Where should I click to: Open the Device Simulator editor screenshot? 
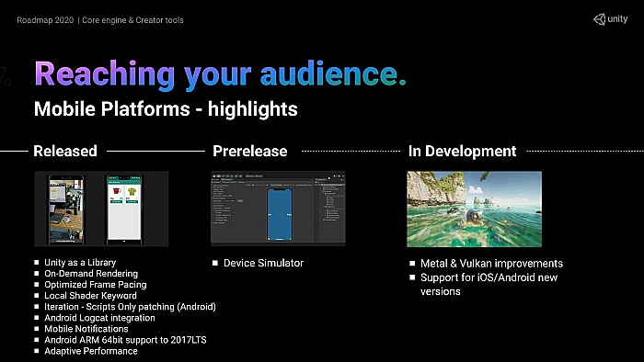[278, 209]
